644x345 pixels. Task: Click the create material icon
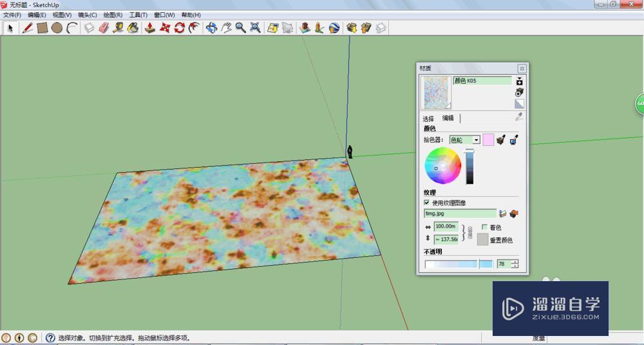point(520,92)
